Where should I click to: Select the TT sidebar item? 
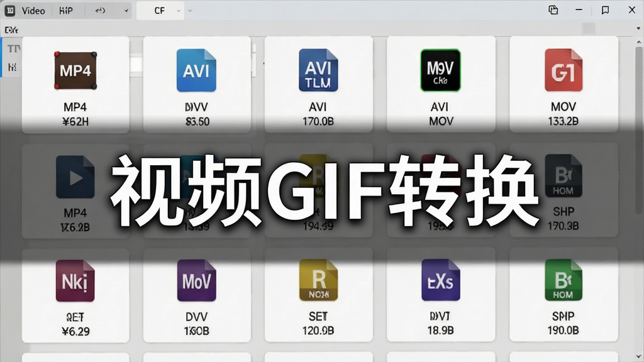(x=13, y=49)
